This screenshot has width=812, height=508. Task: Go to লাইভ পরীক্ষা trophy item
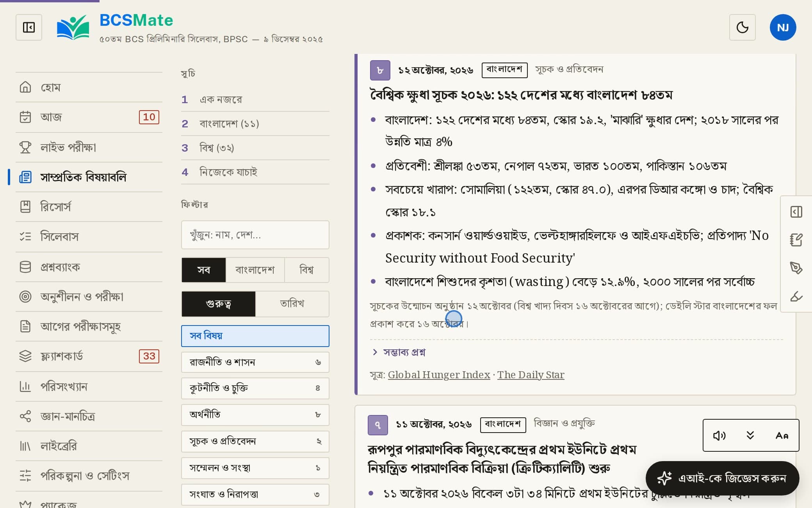coord(89,147)
